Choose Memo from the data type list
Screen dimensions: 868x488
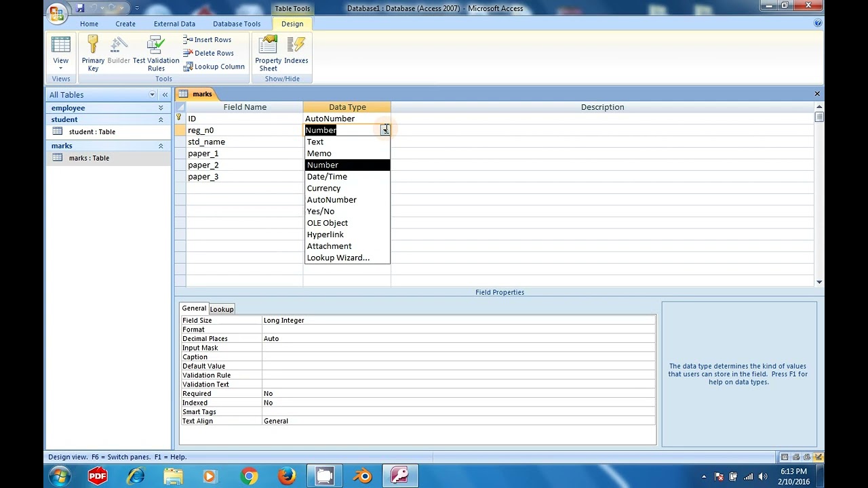[347, 153]
